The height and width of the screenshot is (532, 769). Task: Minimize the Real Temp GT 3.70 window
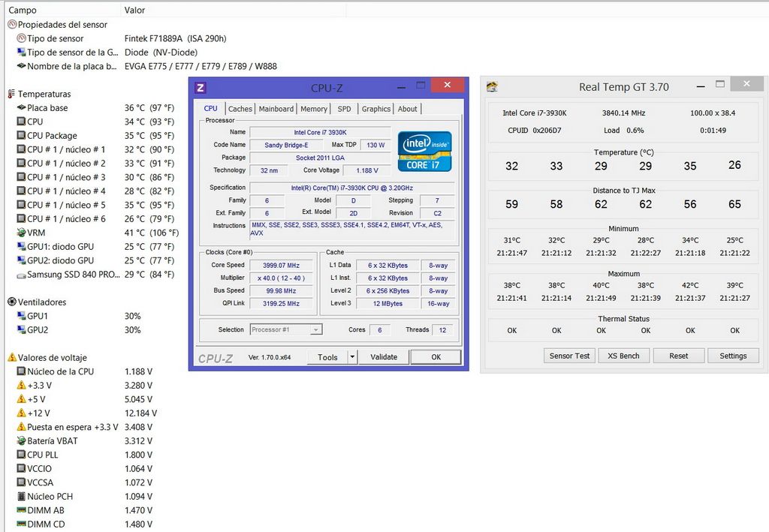tap(701, 87)
